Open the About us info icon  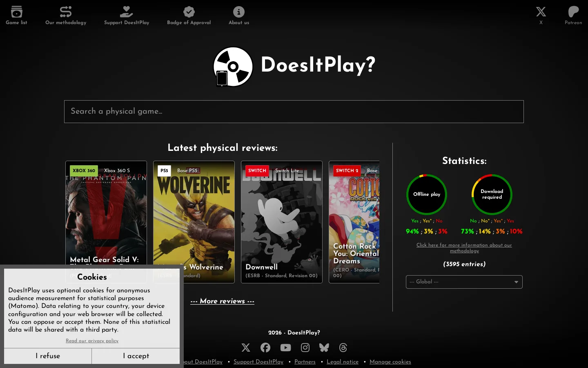pos(239,11)
